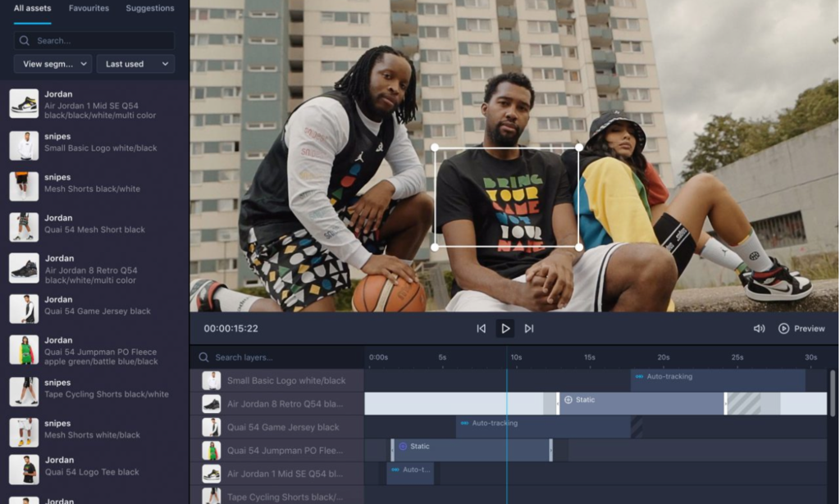Click the Static target icon on Air Jordan 8 clip

(568, 400)
